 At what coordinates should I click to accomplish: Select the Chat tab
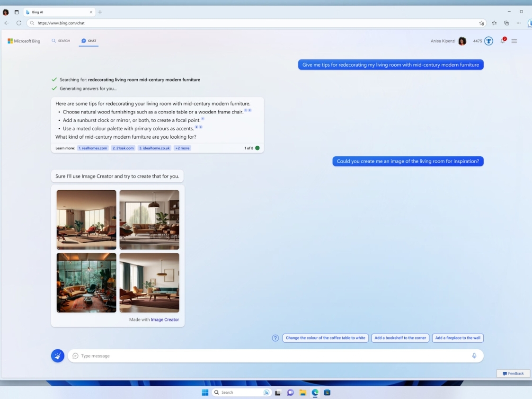[89, 41]
